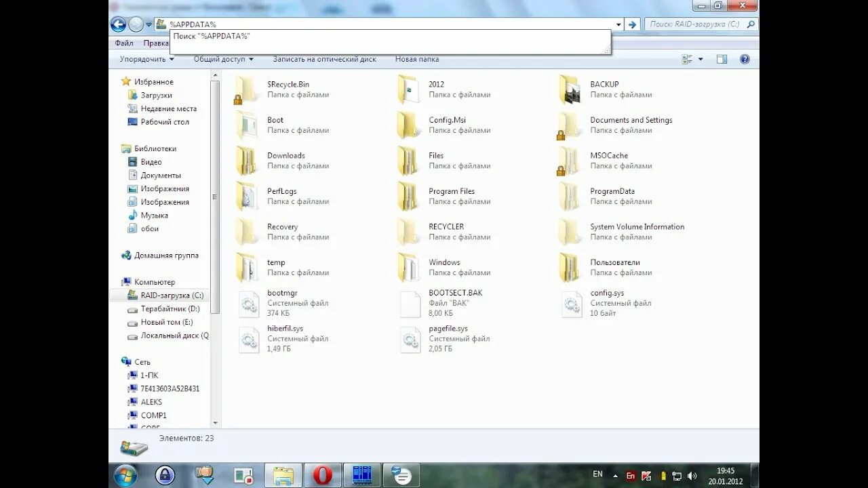Open the Правка menu

pyautogui.click(x=156, y=43)
